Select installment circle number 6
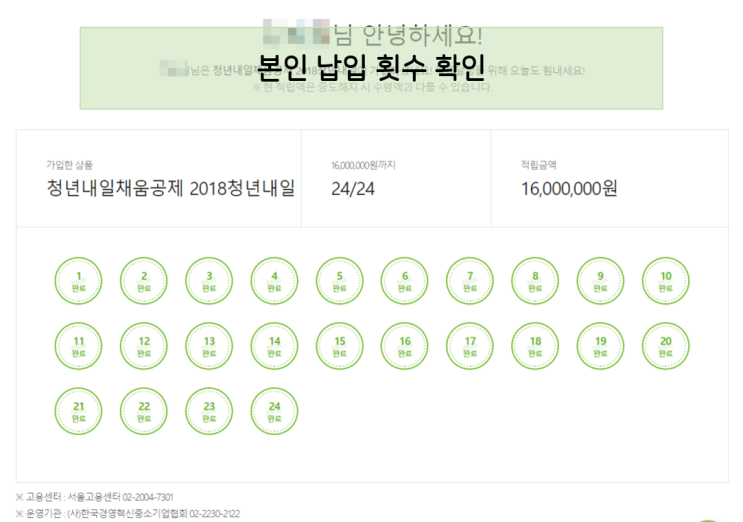The width and height of the screenshot is (743, 522). (x=405, y=281)
